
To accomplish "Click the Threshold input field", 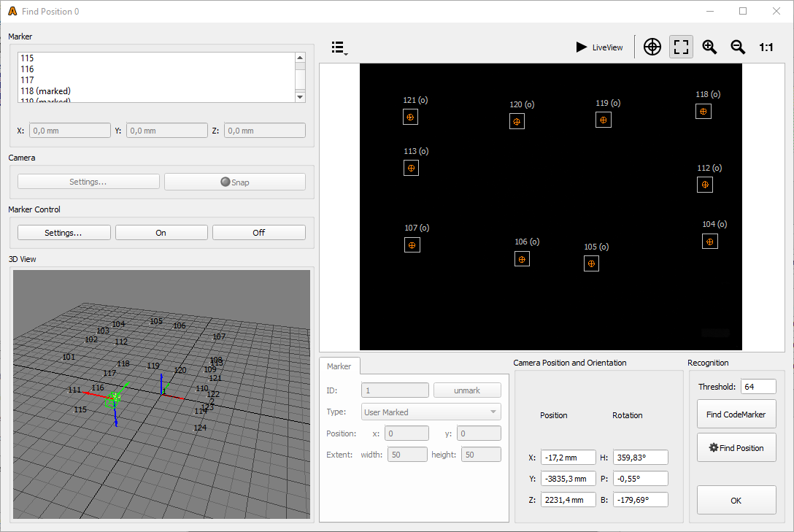I will 758,387.
